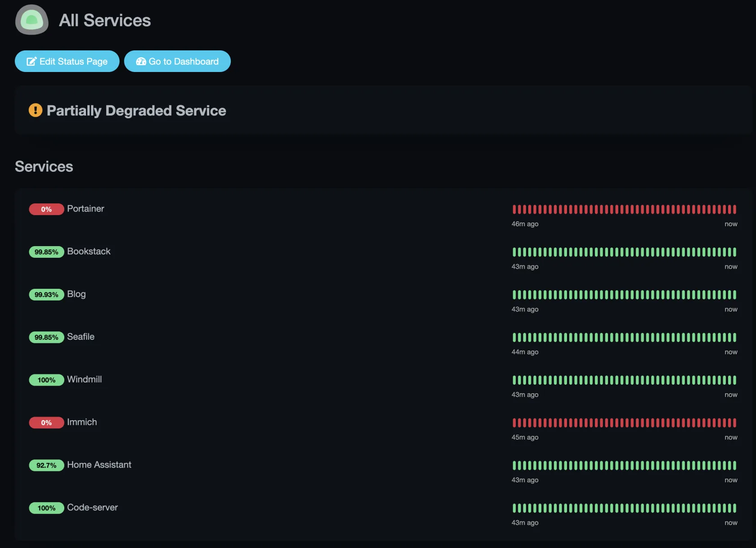Viewport: 756px width, 548px height.
Task: Open the Go to Dashboard button
Action: 177,61
